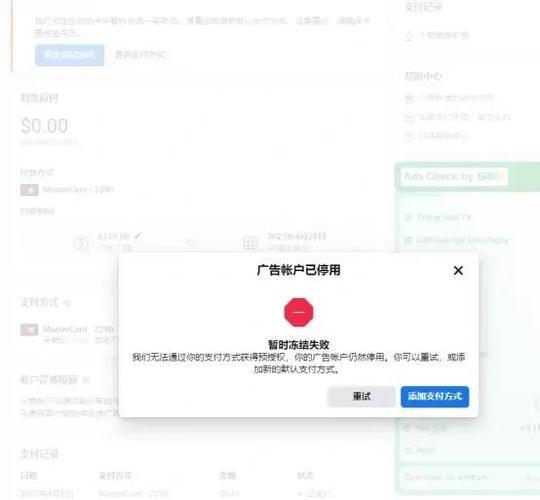Viewport: 540px width, 500px height.
Task: Click the blue button in the top banner
Action: point(70,55)
